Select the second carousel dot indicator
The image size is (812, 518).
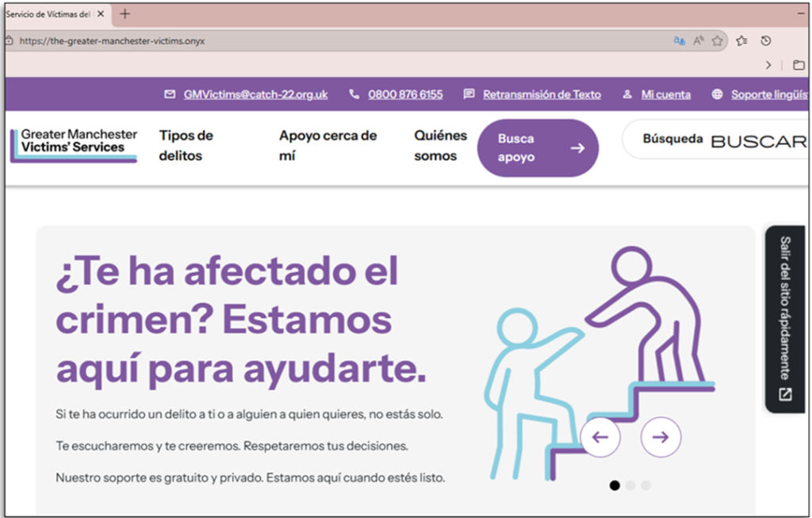point(630,485)
